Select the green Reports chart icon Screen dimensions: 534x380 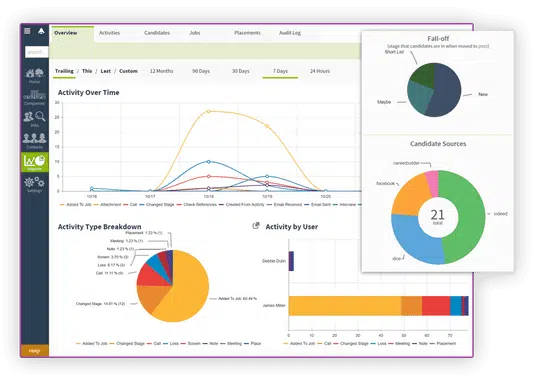[x=34, y=162]
